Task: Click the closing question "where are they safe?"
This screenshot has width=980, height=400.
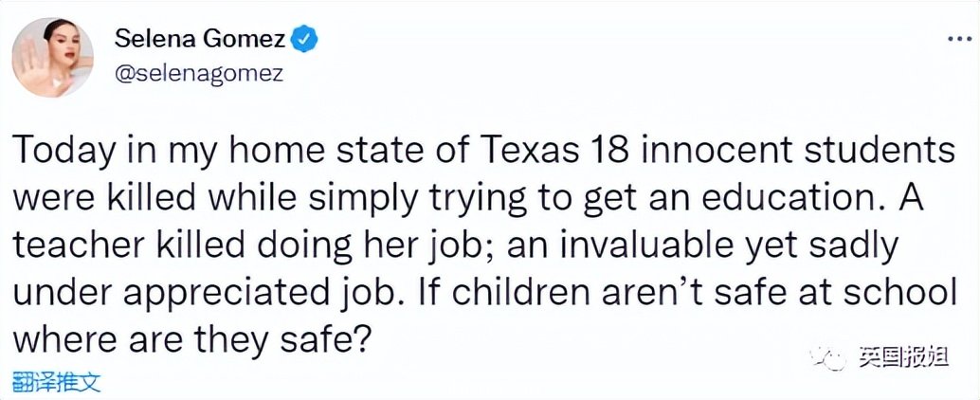Action: (x=192, y=340)
